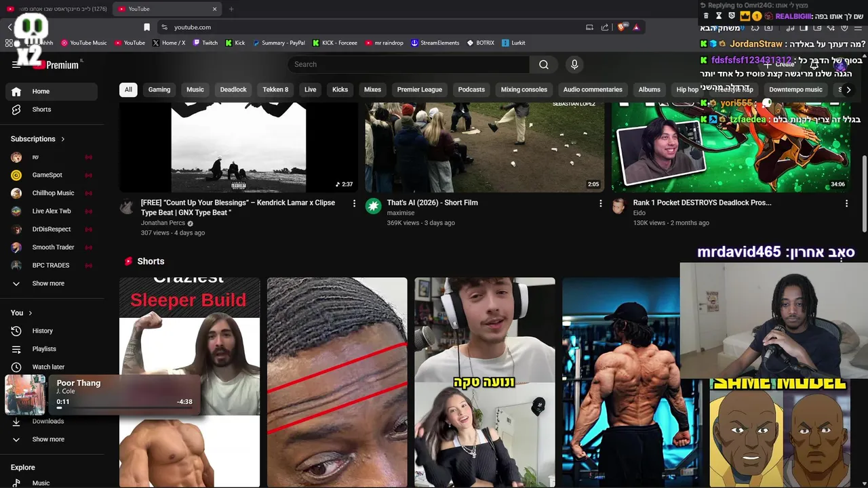
Task: Open the StreamElements bookmark
Action: click(435, 43)
